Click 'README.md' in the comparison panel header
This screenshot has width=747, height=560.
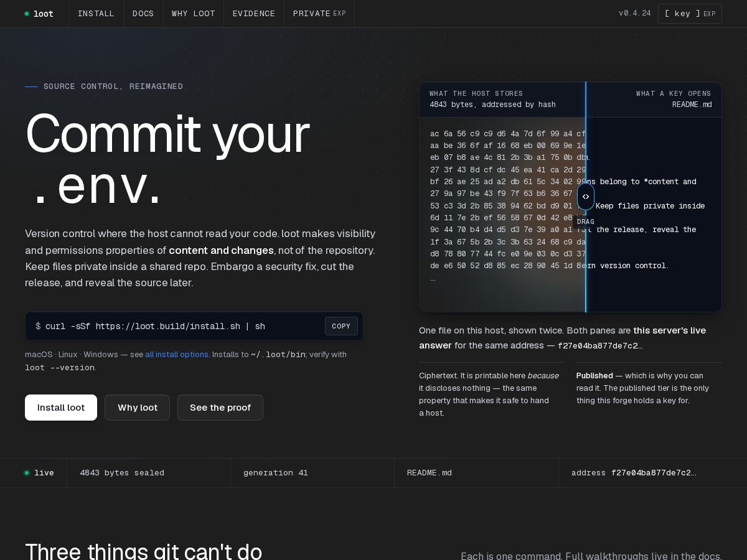click(x=692, y=105)
